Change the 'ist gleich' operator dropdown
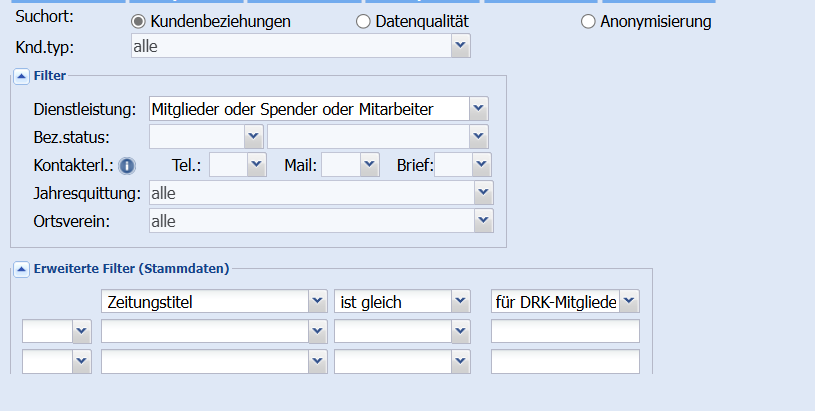The height and width of the screenshot is (411, 815). [x=460, y=301]
